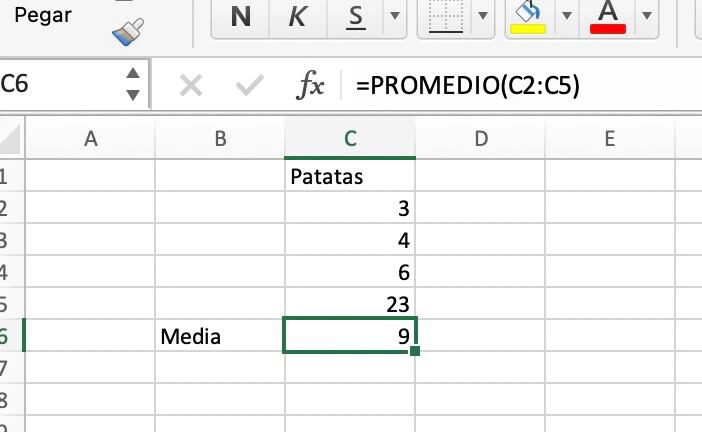Screen dimensions: 702x432
Task: Confirm formula entry with checkmark icon
Action: [x=249, y=85]
